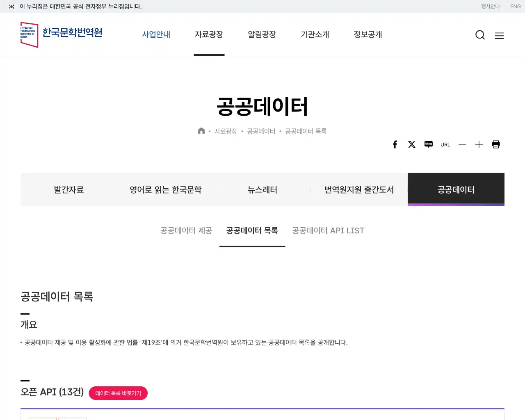Screen dimensions: 525x420
Task: Click the Korean flag icon in top banner
Action: [x=11, y=7]
